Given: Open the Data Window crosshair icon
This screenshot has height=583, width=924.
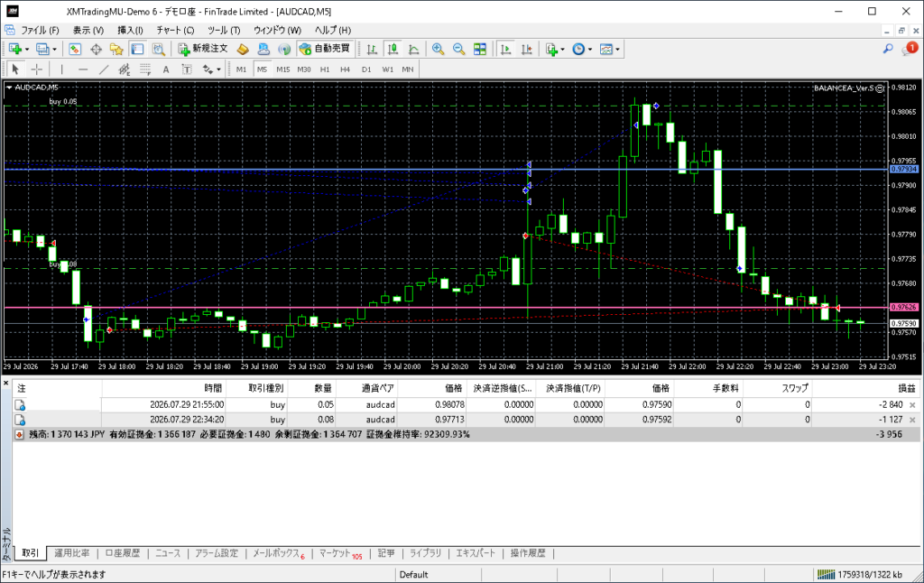Looking at the screenshot, I should point(96,49).
